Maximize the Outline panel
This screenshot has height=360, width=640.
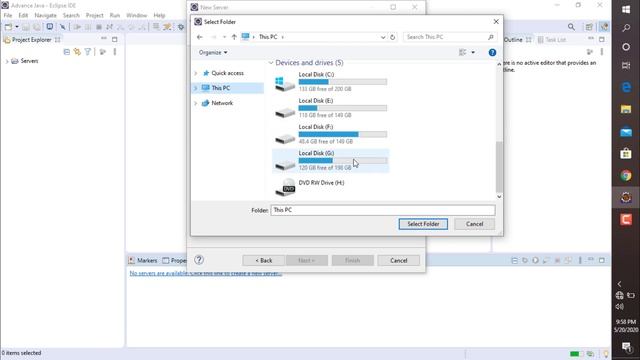click(602, 40)
